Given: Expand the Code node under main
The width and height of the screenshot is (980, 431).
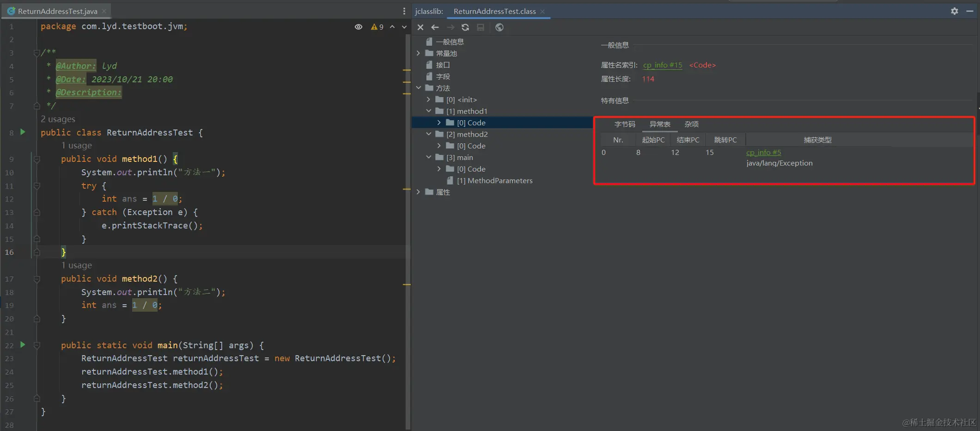Looking at the screenshot, I should coord(439,169).
